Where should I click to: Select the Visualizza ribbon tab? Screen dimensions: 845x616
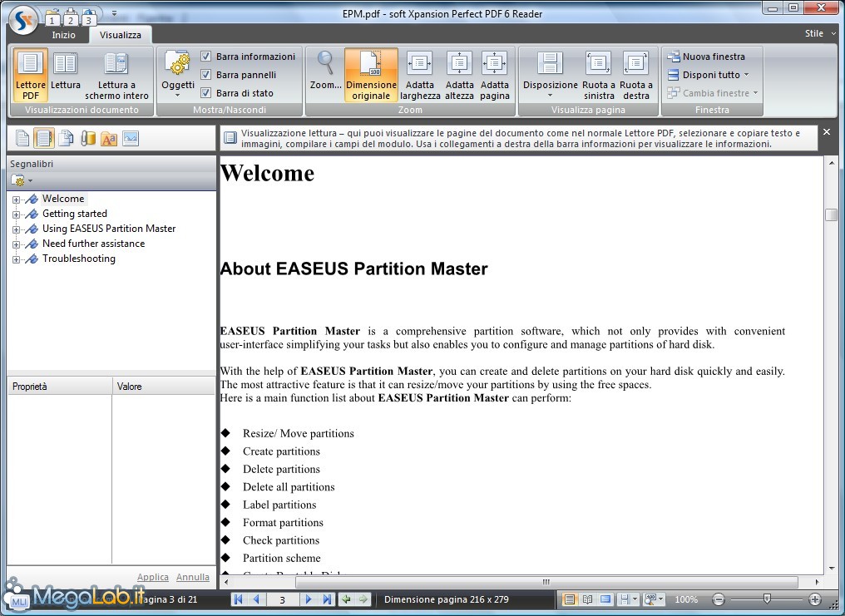click(x=120, y=34)
